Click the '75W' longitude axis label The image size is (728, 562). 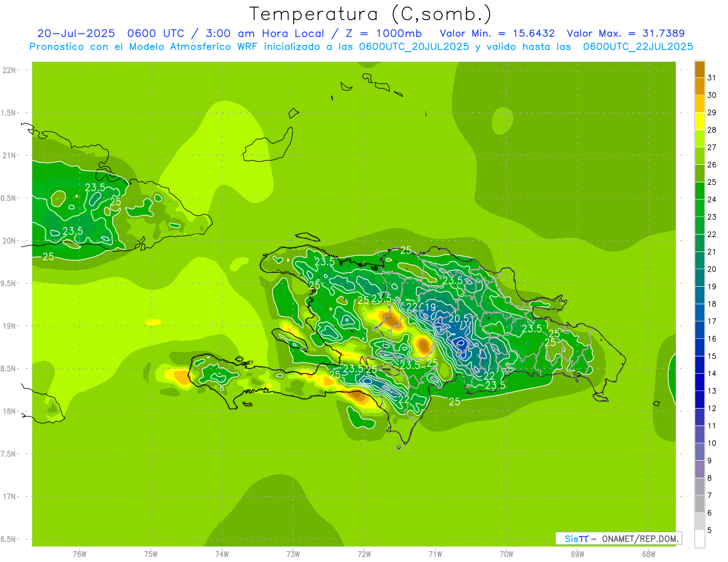151,554
